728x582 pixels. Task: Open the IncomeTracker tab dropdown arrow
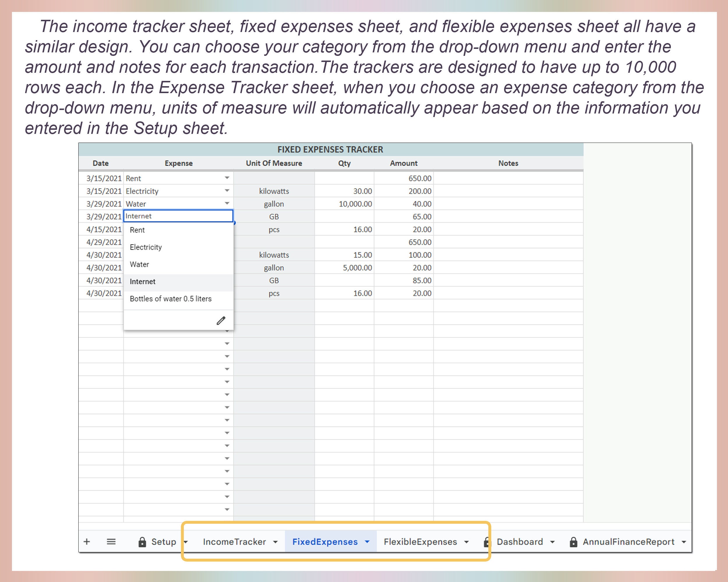[275, 542]
